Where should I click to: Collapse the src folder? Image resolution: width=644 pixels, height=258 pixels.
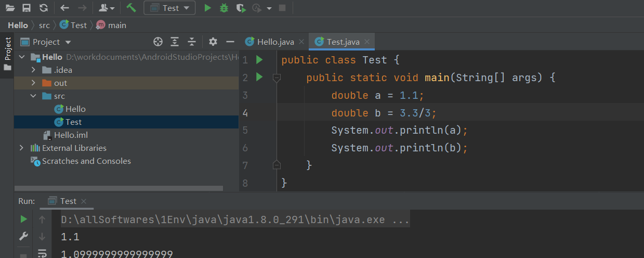(x=34, y=96)
